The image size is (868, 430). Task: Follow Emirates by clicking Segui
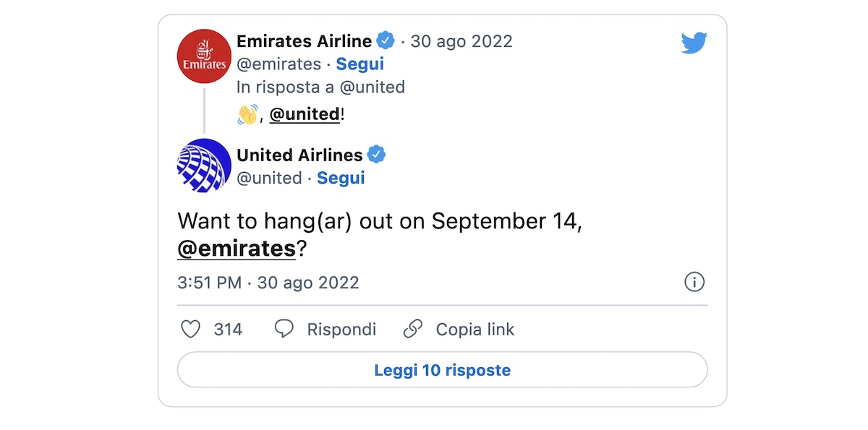[x=359, y=64]
